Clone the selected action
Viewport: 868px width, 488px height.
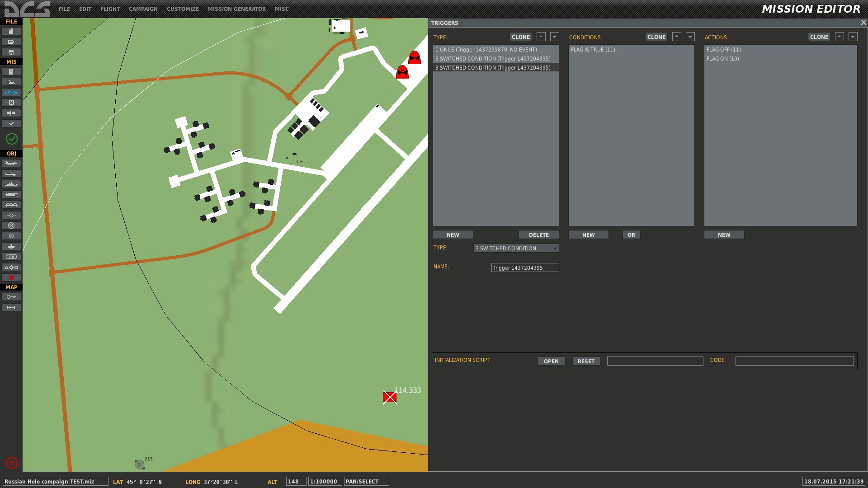click(x=819, y=37)
